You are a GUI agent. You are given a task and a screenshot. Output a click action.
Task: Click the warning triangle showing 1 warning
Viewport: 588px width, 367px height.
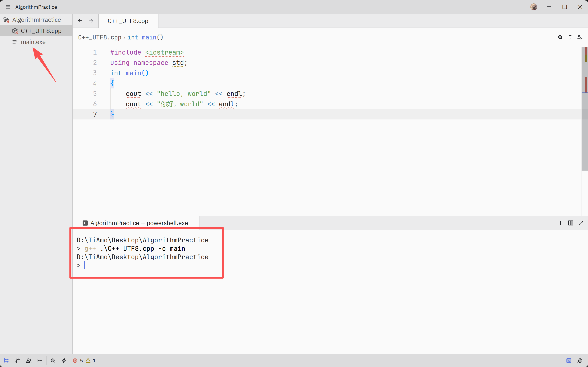(x=91, y=360)
